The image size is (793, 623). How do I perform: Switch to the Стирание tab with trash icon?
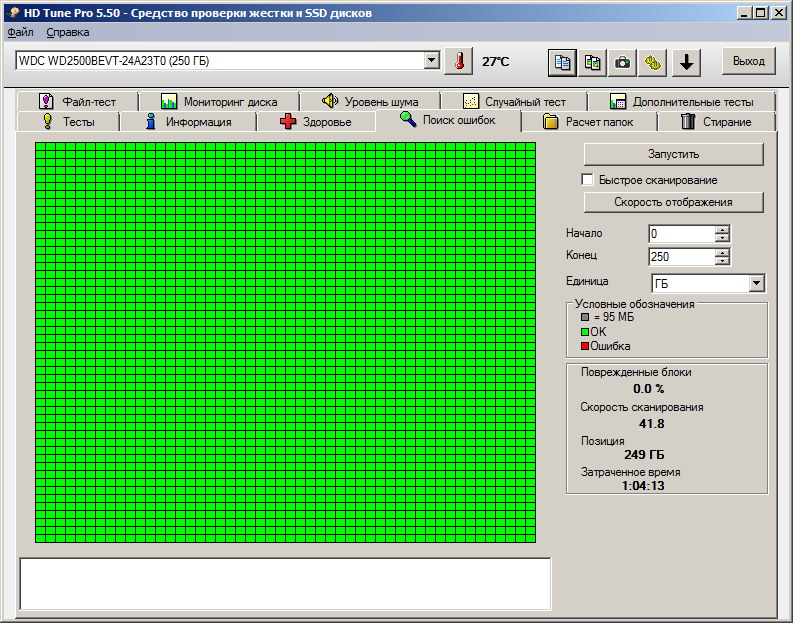pos(715,122)
